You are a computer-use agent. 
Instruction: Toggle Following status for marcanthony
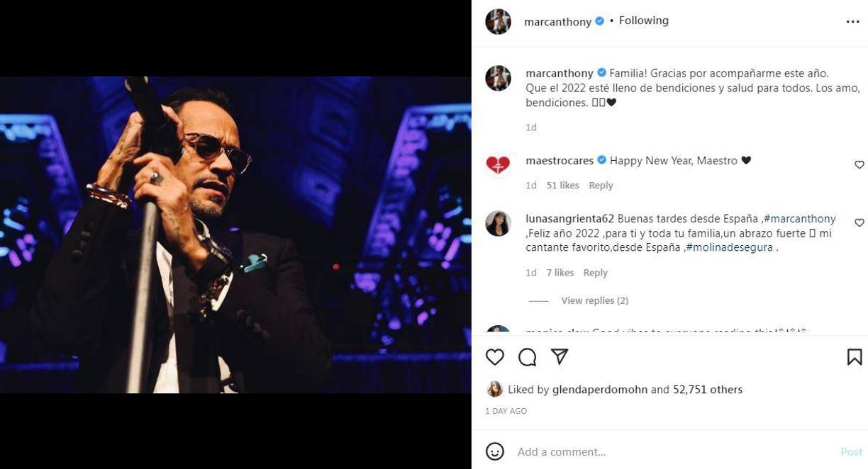[643, 20]
